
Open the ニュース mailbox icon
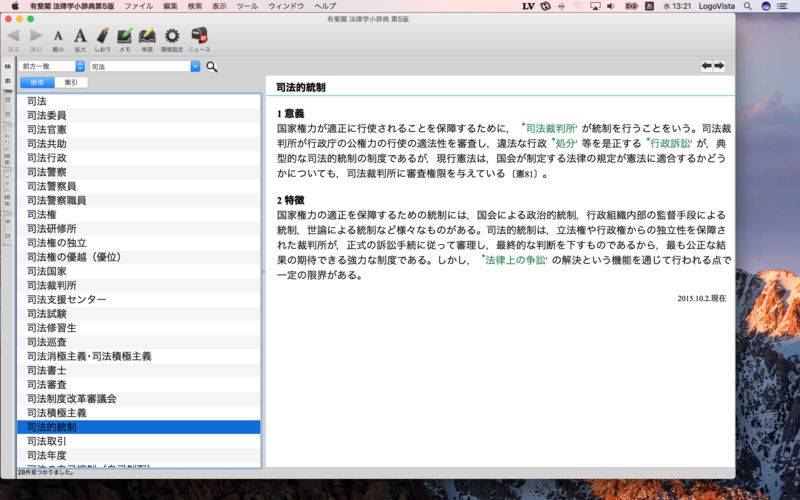[199, 36]
